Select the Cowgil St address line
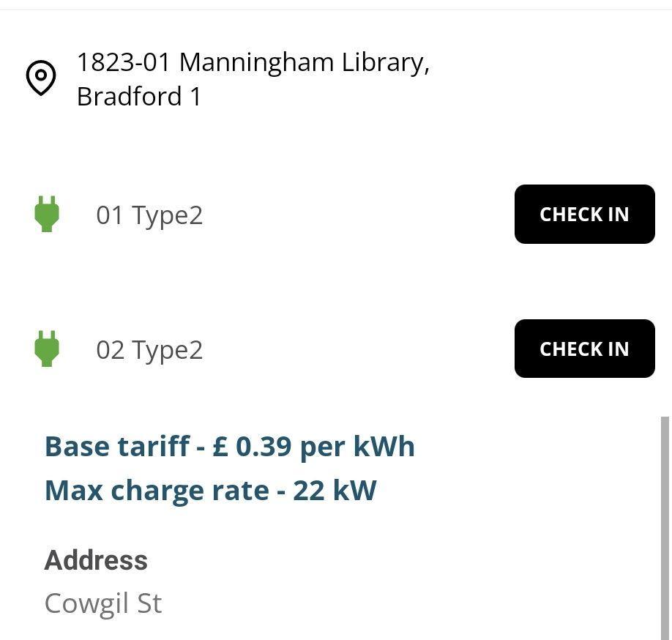Viewport: 672px width, 640px height. coord(103,603)
